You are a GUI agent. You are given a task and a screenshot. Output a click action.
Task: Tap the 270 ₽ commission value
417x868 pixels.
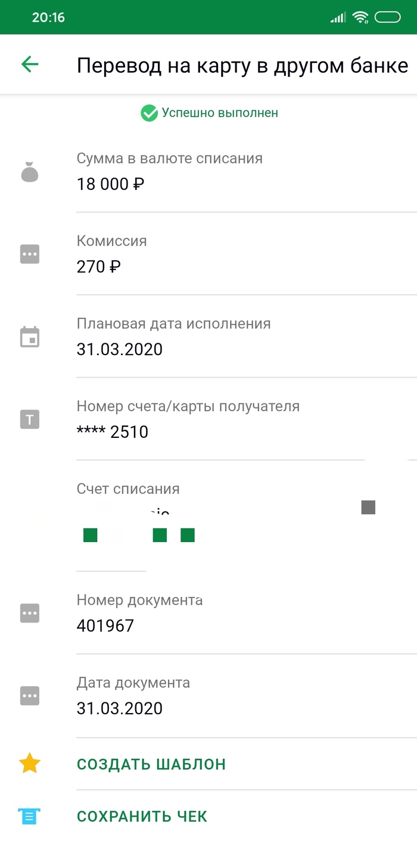coord(99,266)
